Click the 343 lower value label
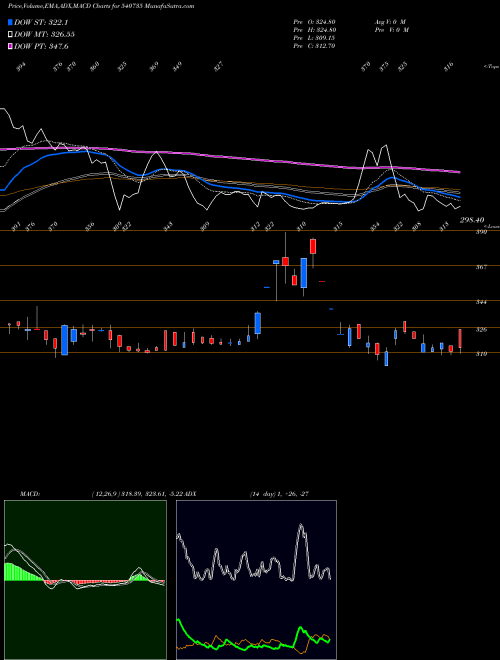Image resolution: width=500 pixels, height=660 pixels. 168,226
